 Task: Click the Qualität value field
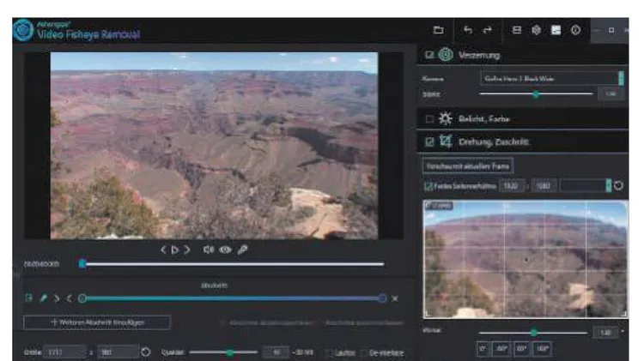click(x=276, y=352)
